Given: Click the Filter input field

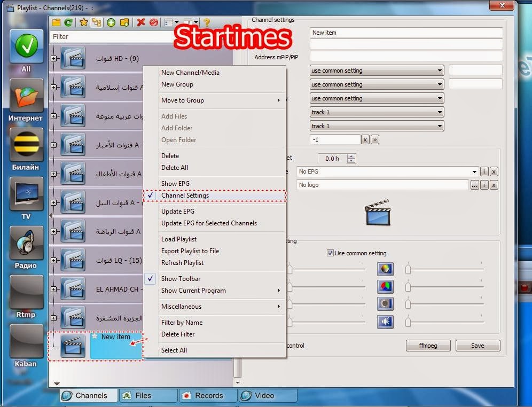Looking at the screenshot, I should tap(112, 37).
